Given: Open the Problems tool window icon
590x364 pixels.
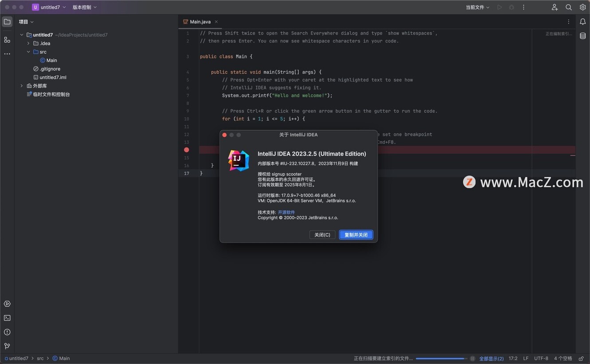Looking at the screenshot, I should pos(7,332).
